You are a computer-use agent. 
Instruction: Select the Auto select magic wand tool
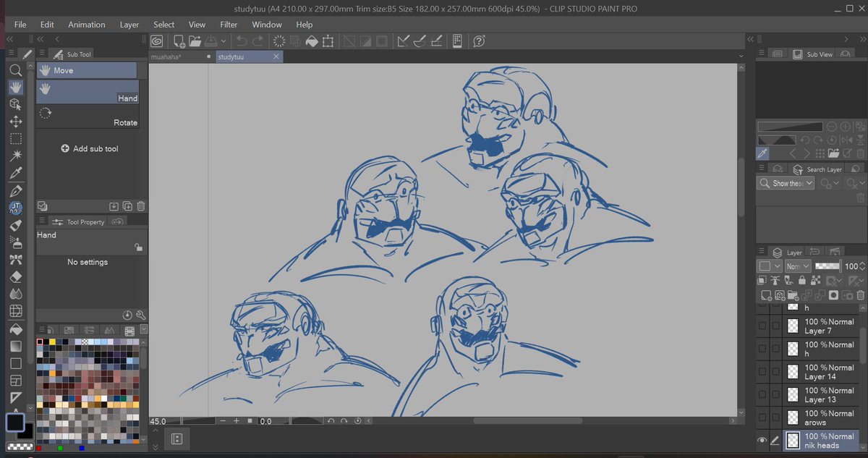tap(15, 156)
